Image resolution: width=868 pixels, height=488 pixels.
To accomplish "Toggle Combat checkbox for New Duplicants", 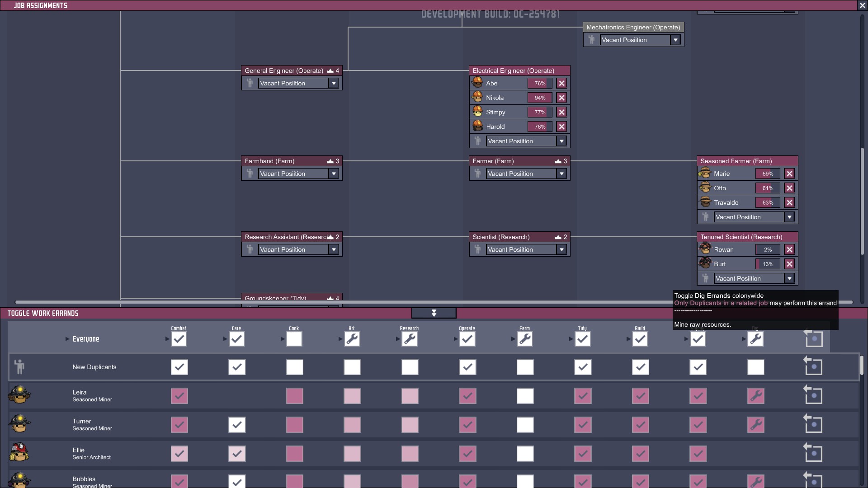I will coord(179,367).
